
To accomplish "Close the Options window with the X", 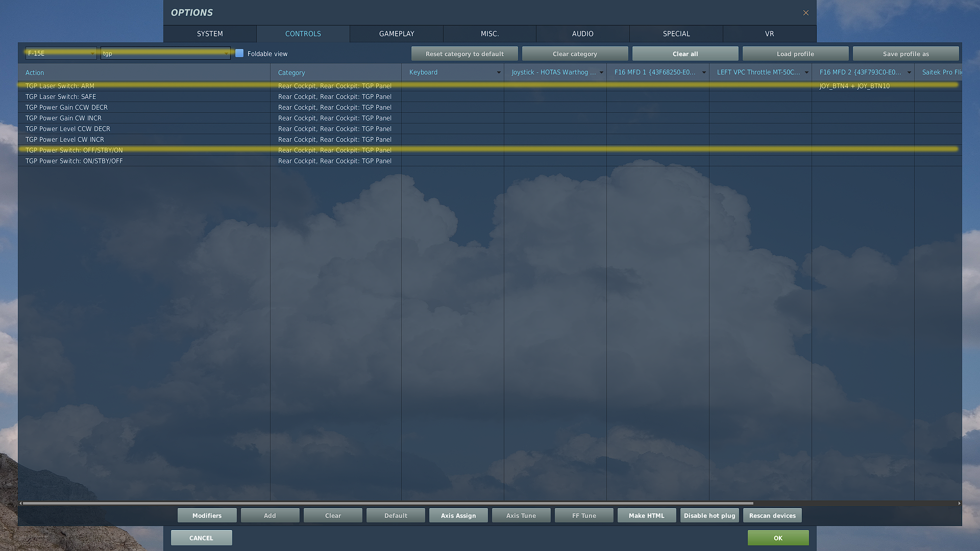I will coord(805,13).
